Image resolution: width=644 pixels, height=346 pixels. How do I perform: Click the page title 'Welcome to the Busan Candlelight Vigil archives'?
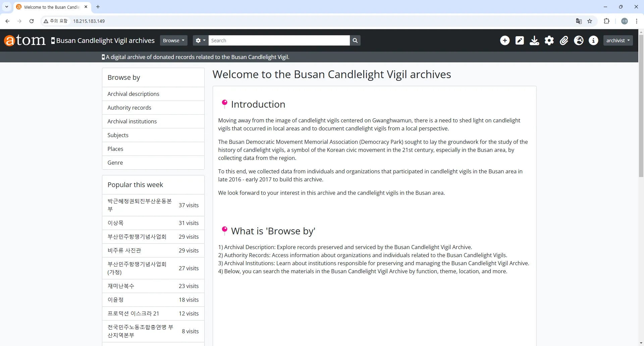(x=332, y=74)
